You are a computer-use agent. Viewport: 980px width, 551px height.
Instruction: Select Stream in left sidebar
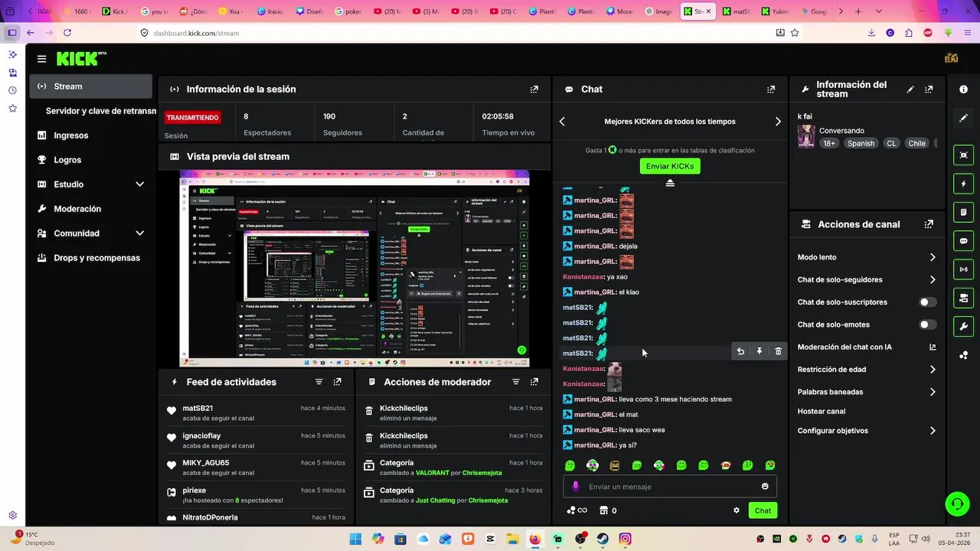tap(91, 86)
